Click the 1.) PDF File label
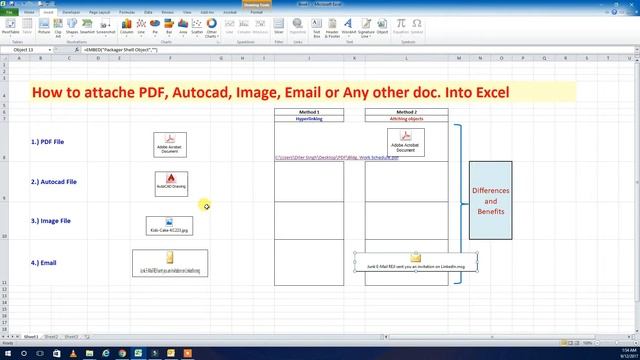The height and width of the screenshot is (360, 640). [x=47, y=142]
